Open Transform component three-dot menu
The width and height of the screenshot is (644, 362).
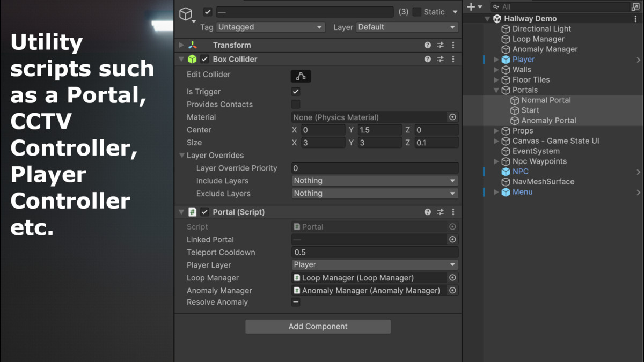(453, 45)
